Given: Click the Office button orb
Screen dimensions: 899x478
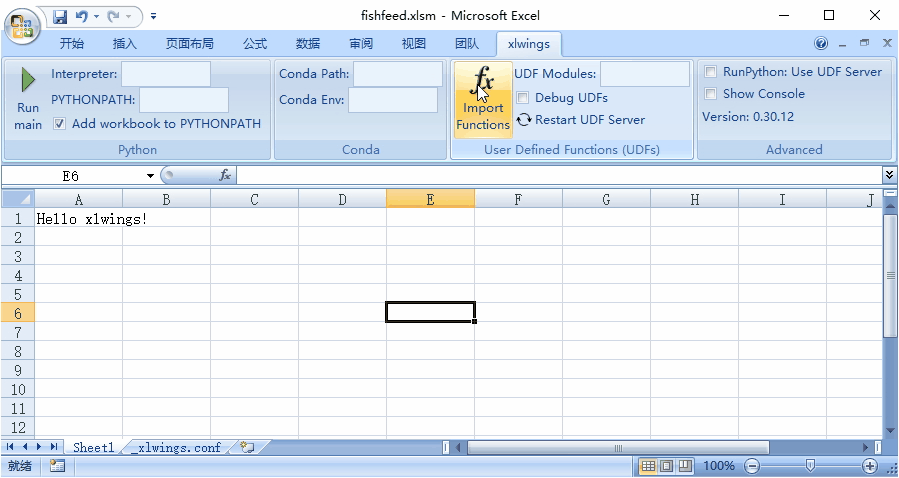Looking at the screenshot, I should [22, 26].
